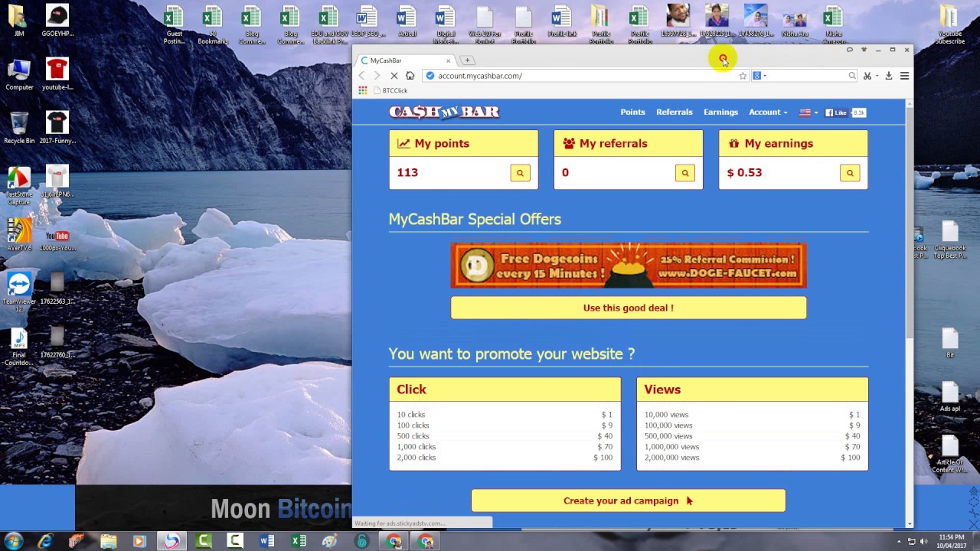980x551 pixels.
Task: Go back with the browser back arrow
Action: [x=362, y=76]
